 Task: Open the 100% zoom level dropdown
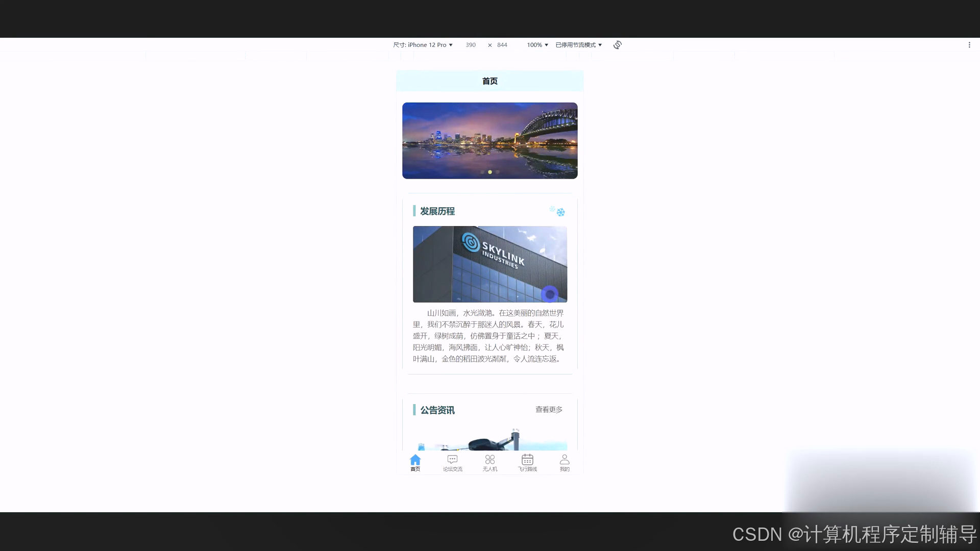point(537,45)
